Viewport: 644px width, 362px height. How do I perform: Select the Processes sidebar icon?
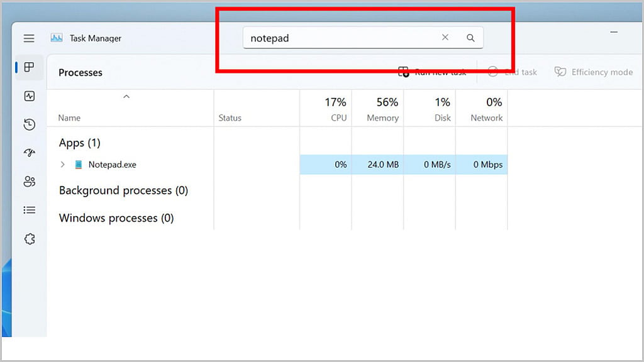(x=29, y=67)
